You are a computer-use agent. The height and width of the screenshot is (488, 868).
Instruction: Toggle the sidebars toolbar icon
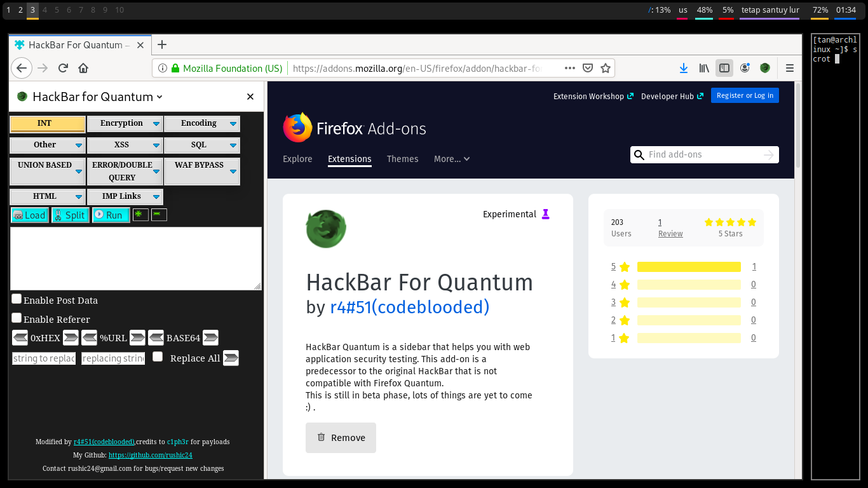(x=724, y=68)
